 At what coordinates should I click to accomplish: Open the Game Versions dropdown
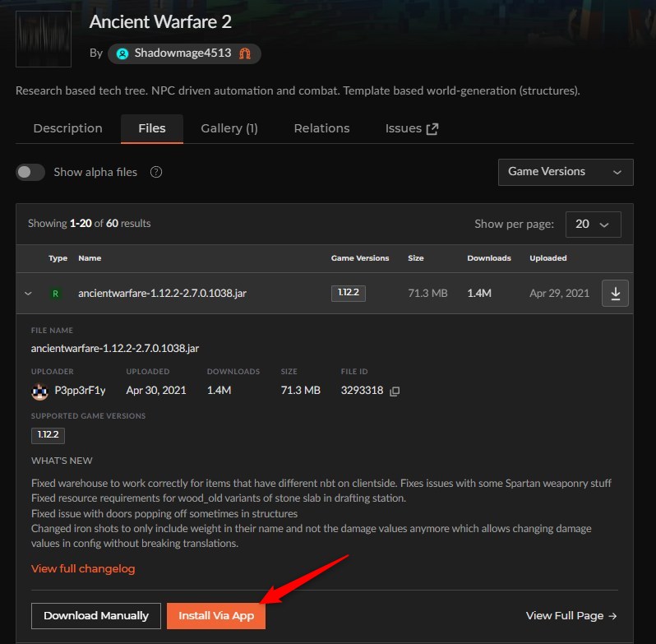pyautogui.click(x=566, y=172)
